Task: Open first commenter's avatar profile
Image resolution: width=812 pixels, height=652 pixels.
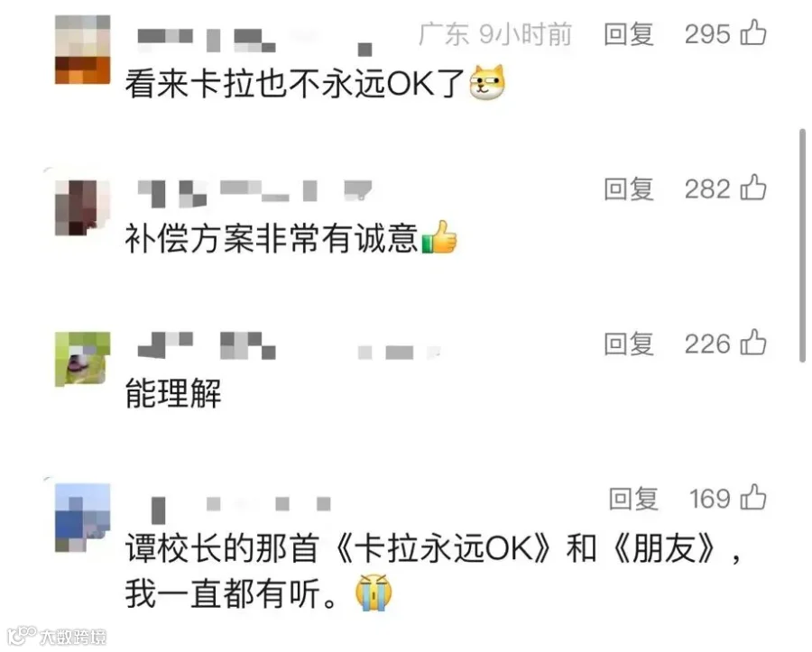Action: coord(83,50)
